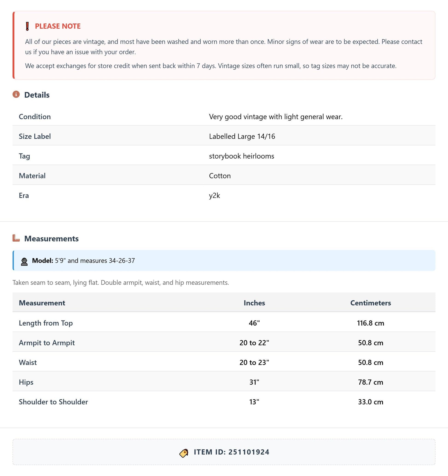Click the model person avatar icon

[24, 261]
